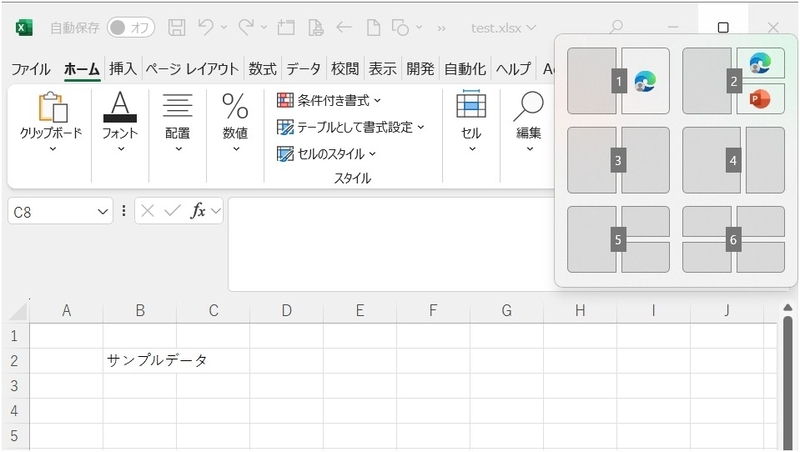The width and height of the screenshot is (800, 452).
Task: Click the print preview page icon in quick access toolbar
Action: tap(316, 28)
